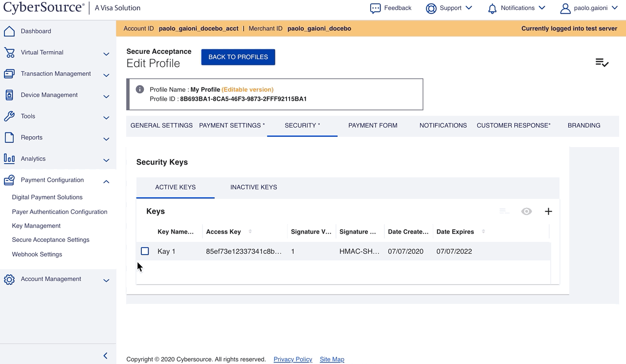Click the eye icon to view key
Image resolution: width=626 pixels, height=364 pixels.
click(526, 212)
